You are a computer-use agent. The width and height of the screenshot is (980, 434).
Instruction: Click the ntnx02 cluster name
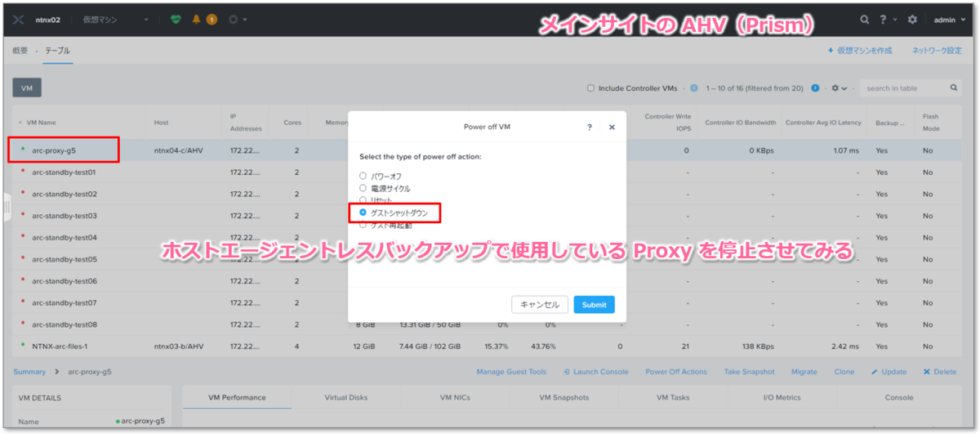click(49, 19)
